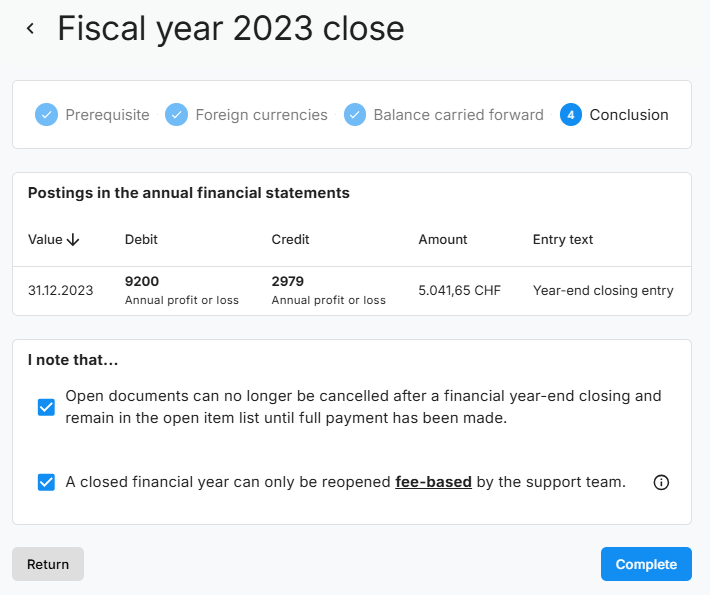Select the Conclusion step label
This screenshot has width=710, height=595.
pyautogui.click(x=629, y=115)
